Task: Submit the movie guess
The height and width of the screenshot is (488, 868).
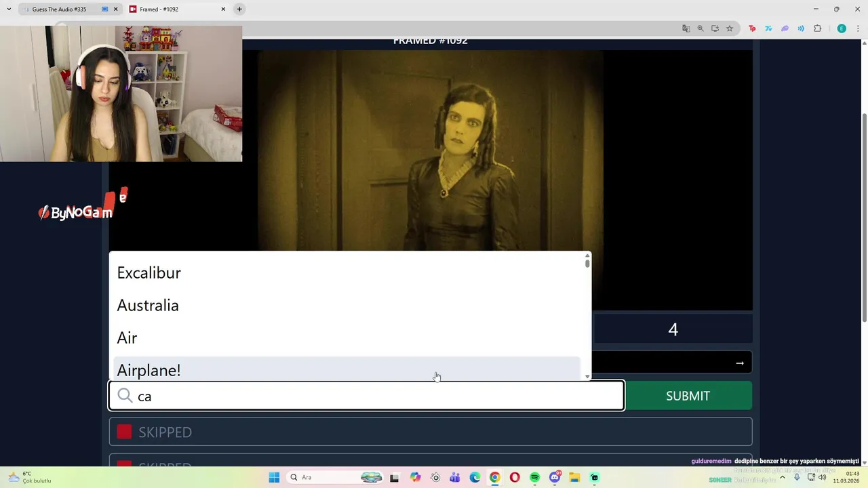Action: (688, 396)
